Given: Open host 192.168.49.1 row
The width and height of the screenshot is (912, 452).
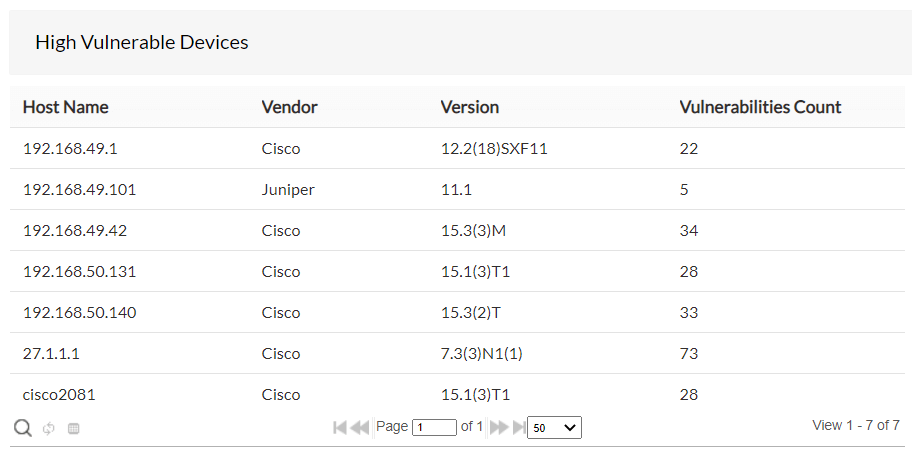Looking at the screenshot, I should click(x=70, y=148).
